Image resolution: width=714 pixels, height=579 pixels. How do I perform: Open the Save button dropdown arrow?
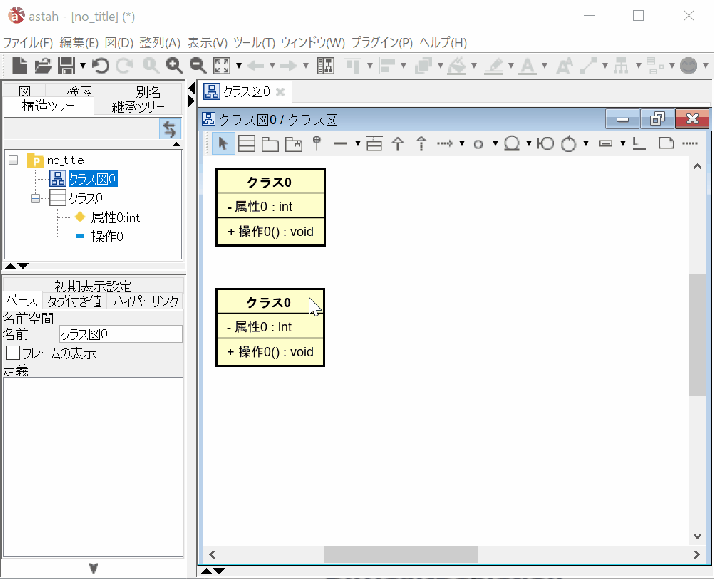(83, 66)
